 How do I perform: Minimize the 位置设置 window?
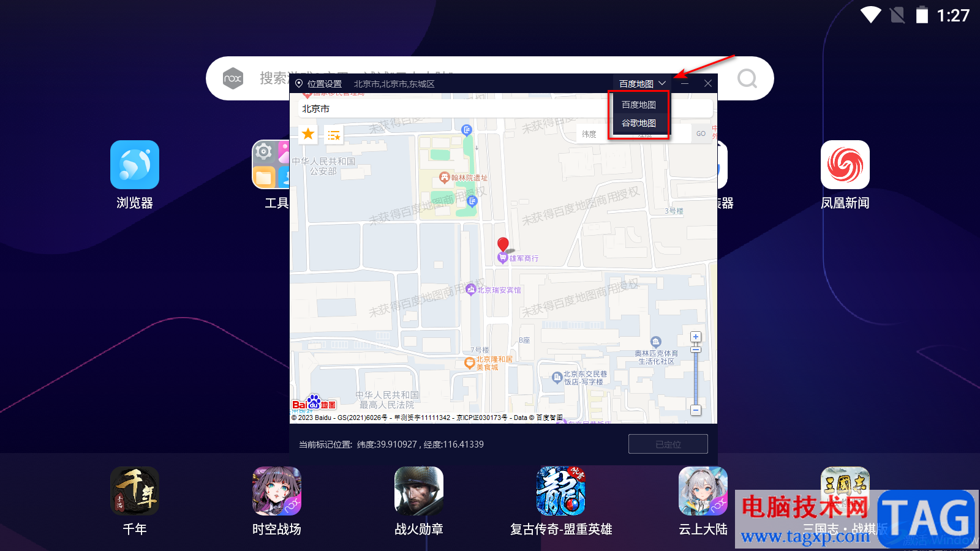pos(685,83)
